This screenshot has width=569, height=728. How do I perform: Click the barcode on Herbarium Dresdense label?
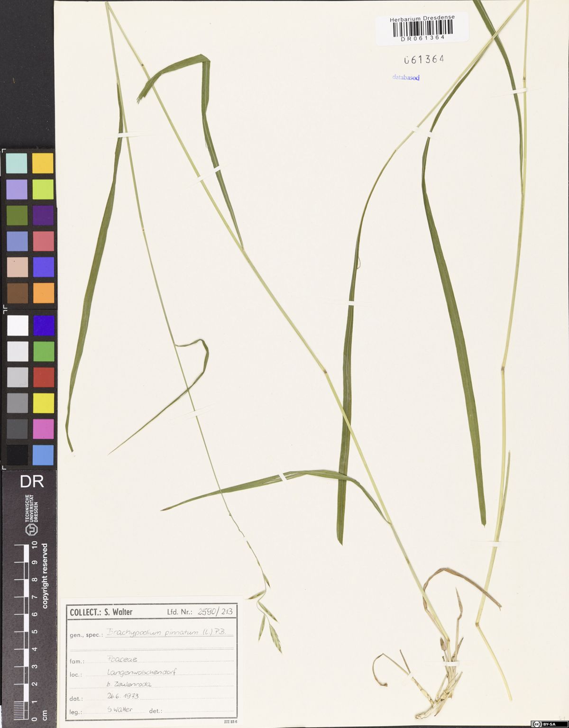422,28
